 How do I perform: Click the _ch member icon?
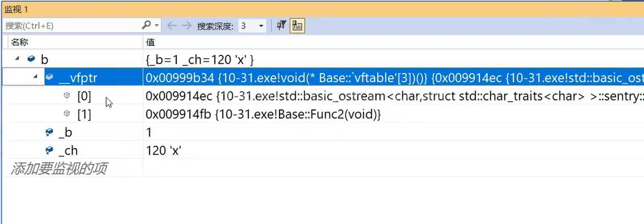pyautogui.click(x=49, y=150)
